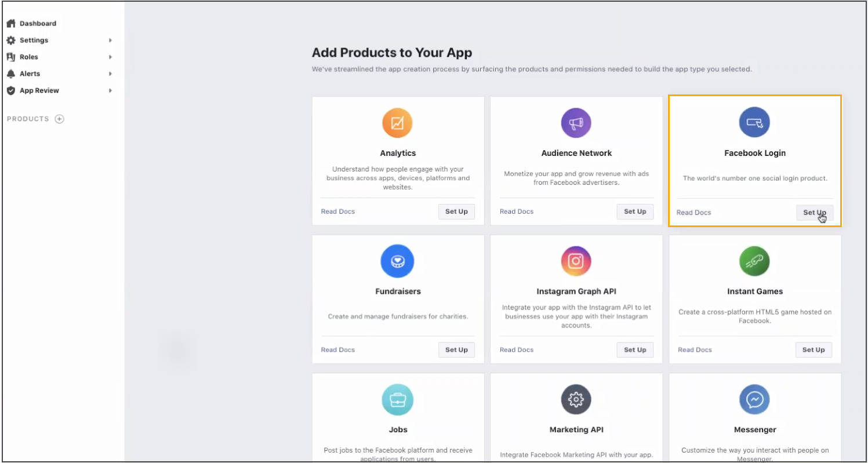
Task: Click the Marketing API gear icon
Action: tap(576, 399)
